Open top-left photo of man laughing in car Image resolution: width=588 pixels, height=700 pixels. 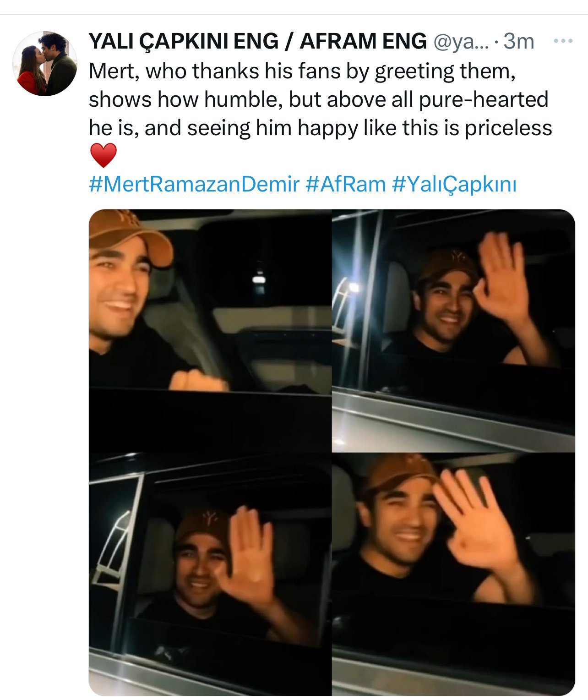[210, 330]
